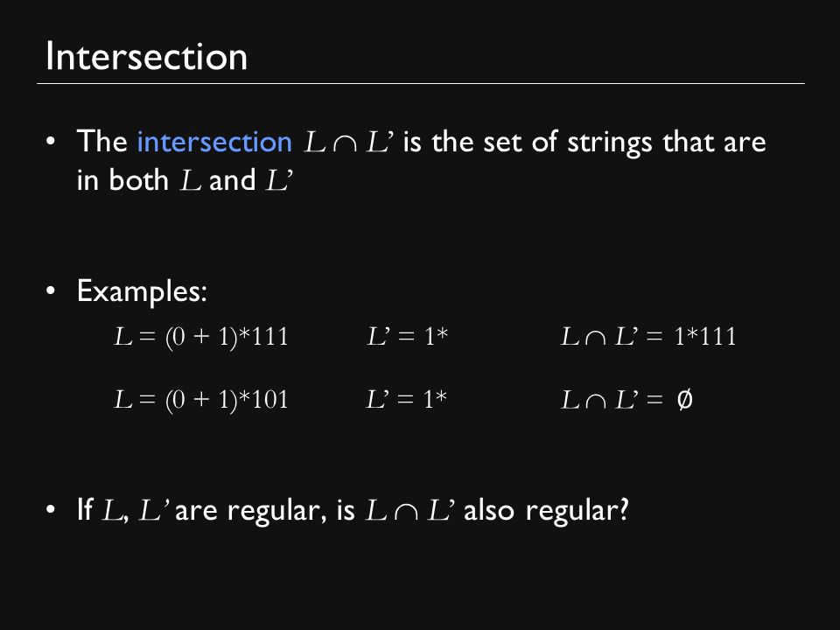Select the first bullet point marker

coord(51,142)
